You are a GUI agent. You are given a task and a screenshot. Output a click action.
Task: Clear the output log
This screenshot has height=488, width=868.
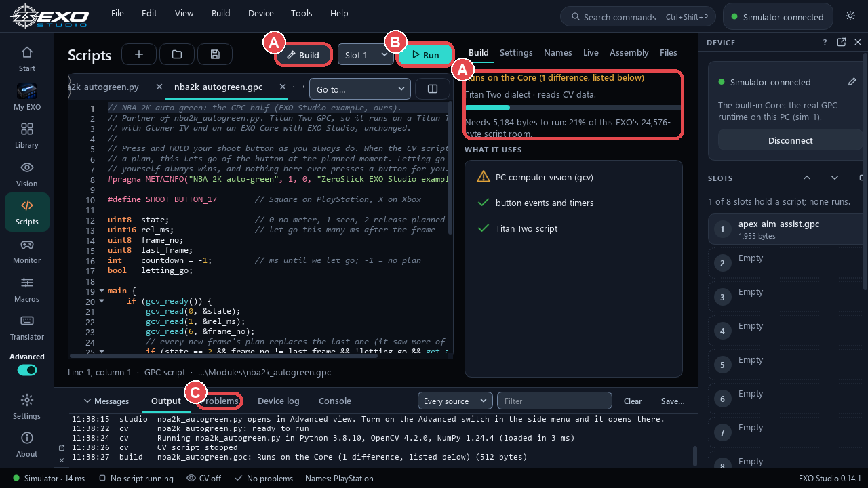click(x=633, y=401)
